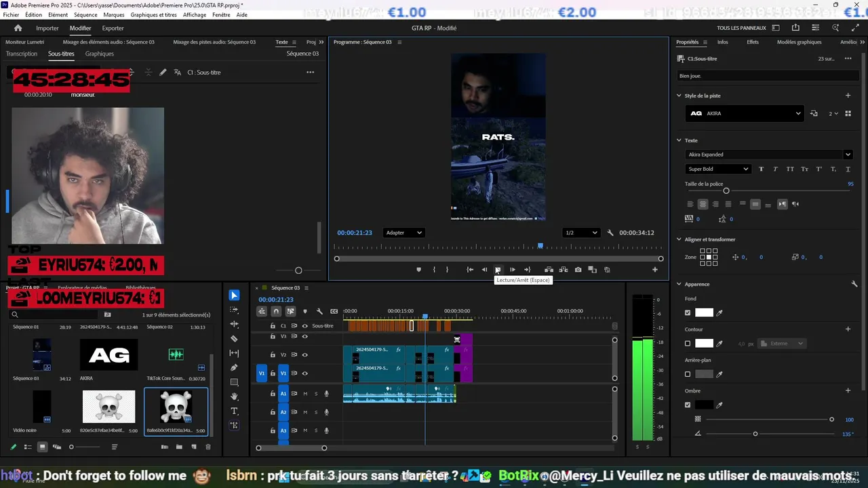Viewport: 868px width, 488px height.
Task: Open the timeline wrench settings
Action: point(319,311)
